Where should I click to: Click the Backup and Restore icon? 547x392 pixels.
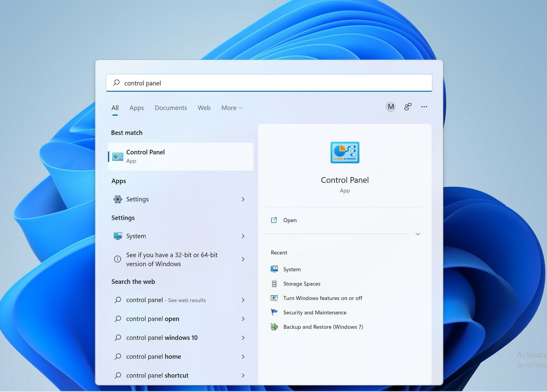pos(274,327)
